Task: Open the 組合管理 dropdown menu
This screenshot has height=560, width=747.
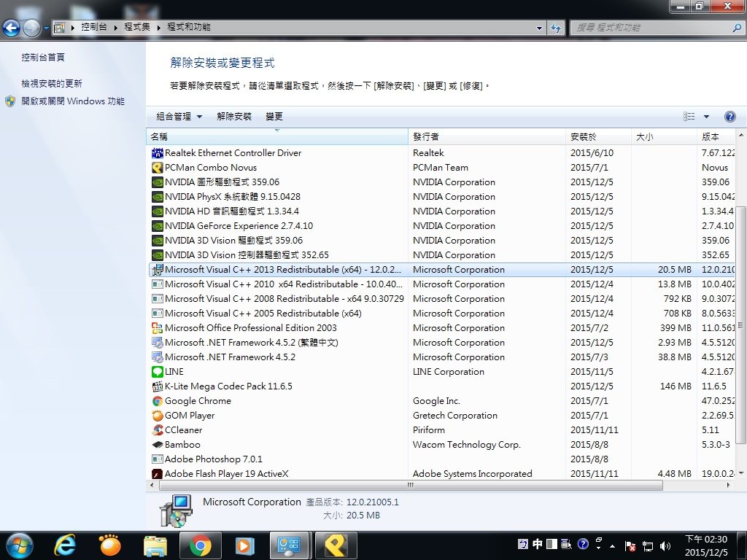Action: click(x=179, y=117)
